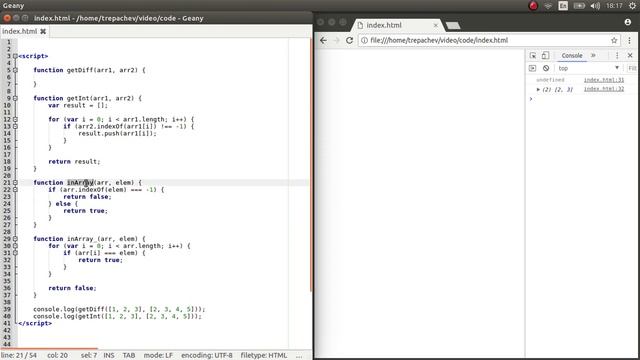Click 'var result = [];' on line 10

tap(78, 105)
